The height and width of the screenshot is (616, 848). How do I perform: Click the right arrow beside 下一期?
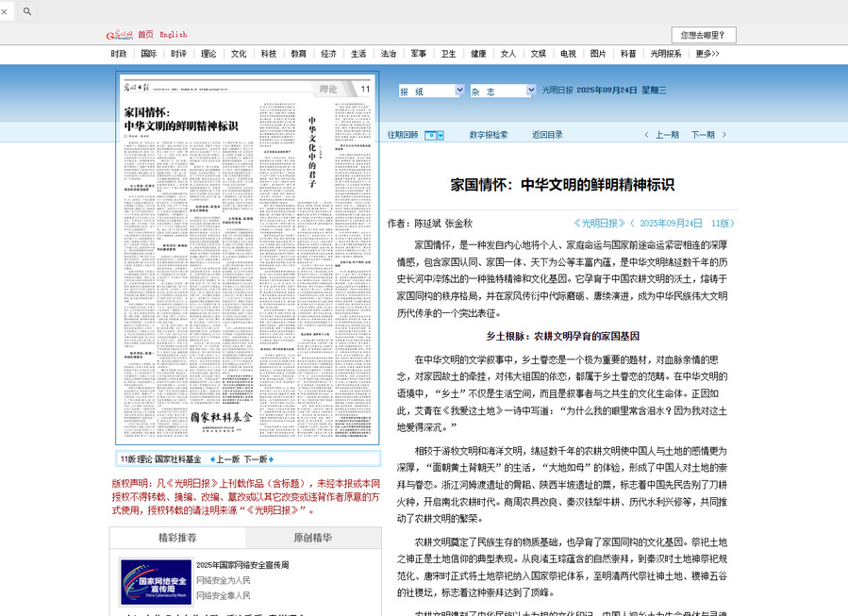723,135
